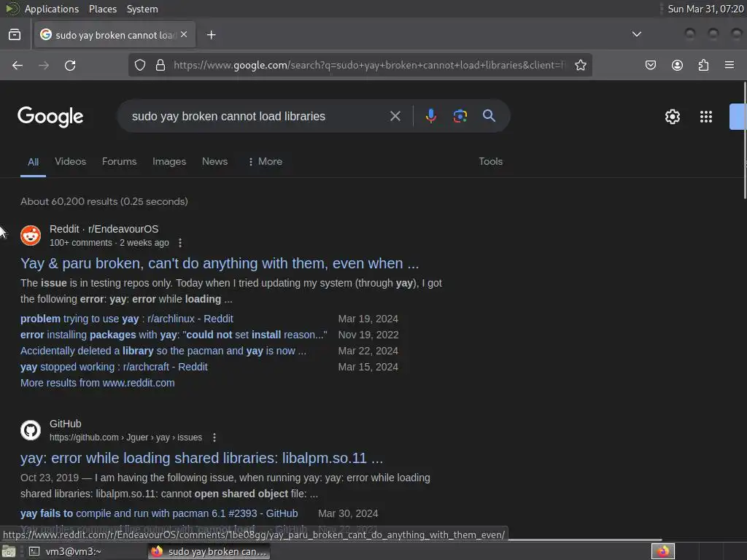Switch to the Images tab
Image resolution: width=747 pixels, height=560 pixels.
tap(169, 161)
